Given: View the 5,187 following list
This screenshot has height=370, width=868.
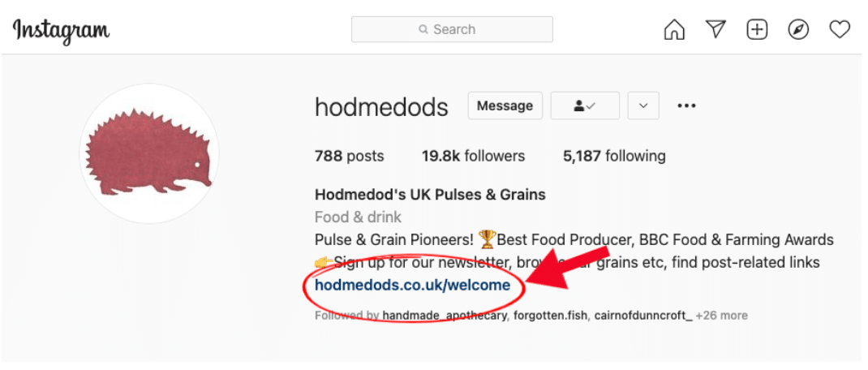Looking at the screenshot, I should [x=614, y=157].
